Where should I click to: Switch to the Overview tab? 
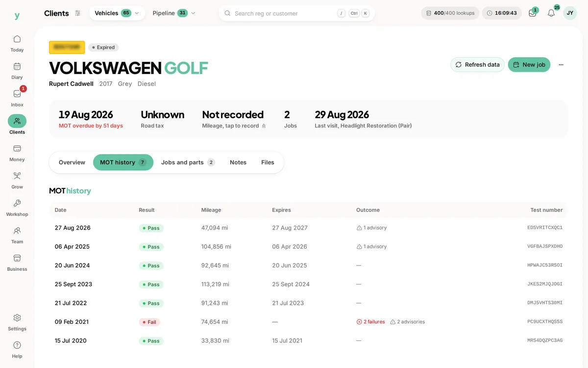click(72, 162)
